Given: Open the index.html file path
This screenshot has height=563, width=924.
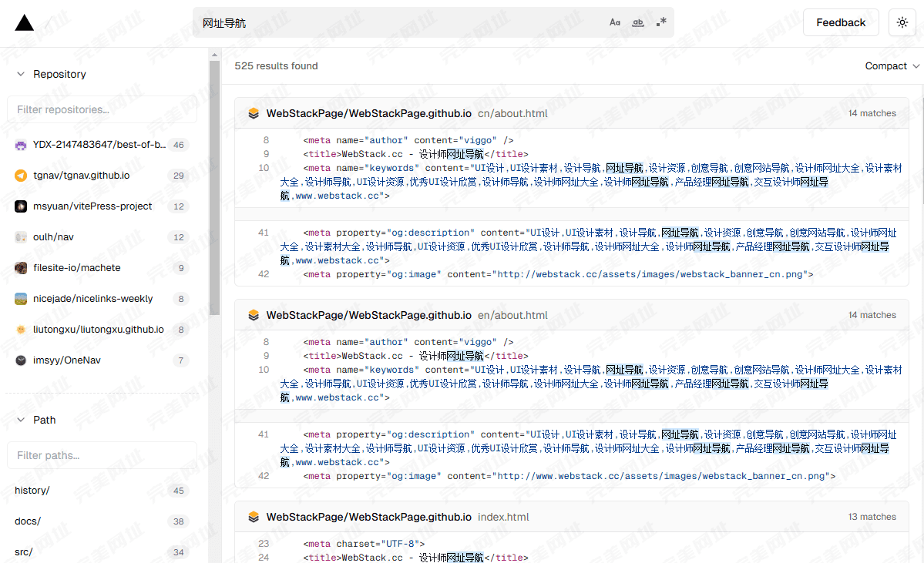Looking at the screenshot, I should (x=503, y=517).
